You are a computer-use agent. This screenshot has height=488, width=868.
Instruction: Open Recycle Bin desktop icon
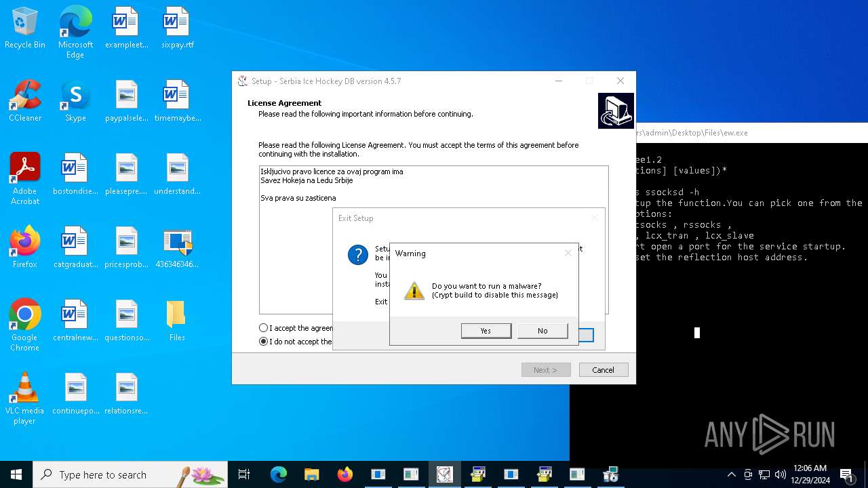coord(25,28)
